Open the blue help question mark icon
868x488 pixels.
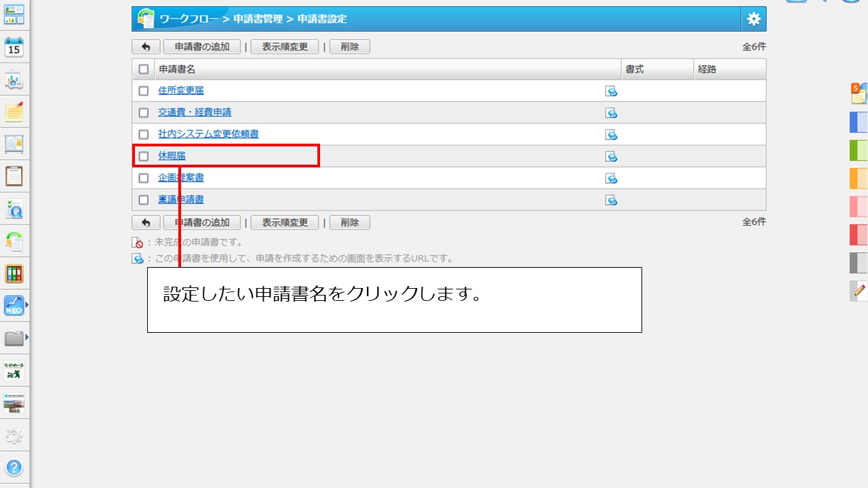click(14, 468)
